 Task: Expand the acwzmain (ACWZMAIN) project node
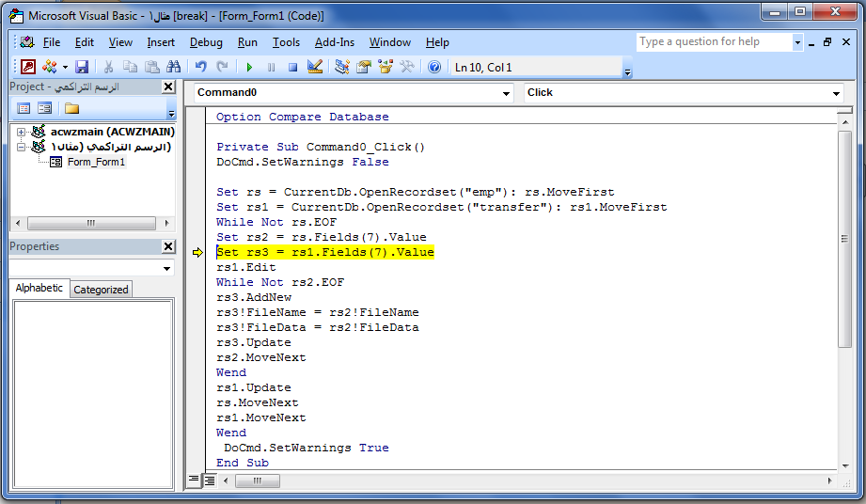coord(22,132)
